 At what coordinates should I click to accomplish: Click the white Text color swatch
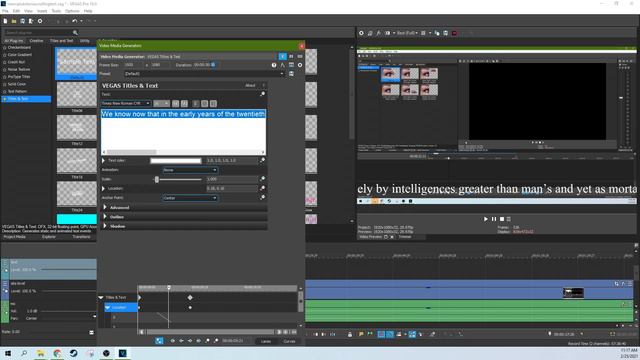(x=176, y=161)
